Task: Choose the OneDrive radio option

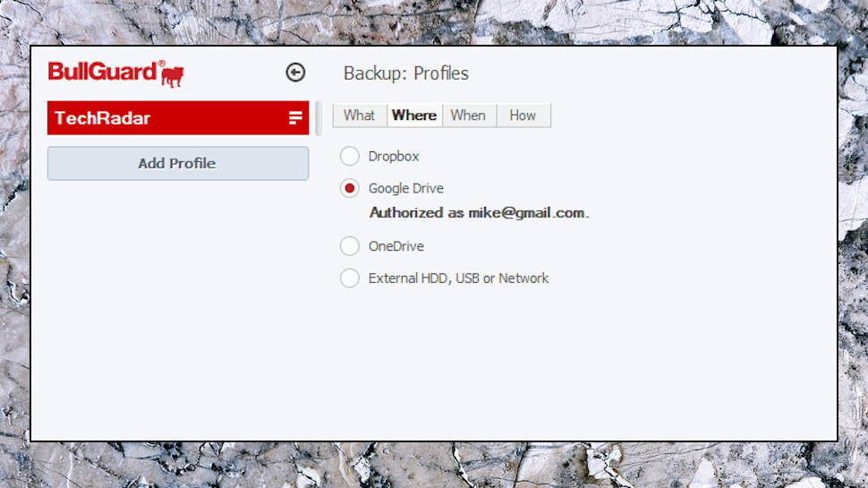Action: [349, 246]
